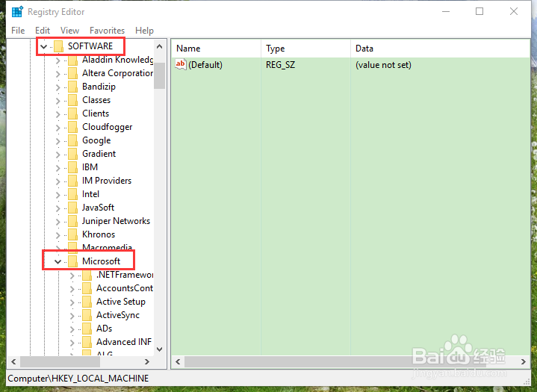This screenshot has height=392, width=537.
Task: Click tree pane scroll right arrow
Action: (147, 361)
